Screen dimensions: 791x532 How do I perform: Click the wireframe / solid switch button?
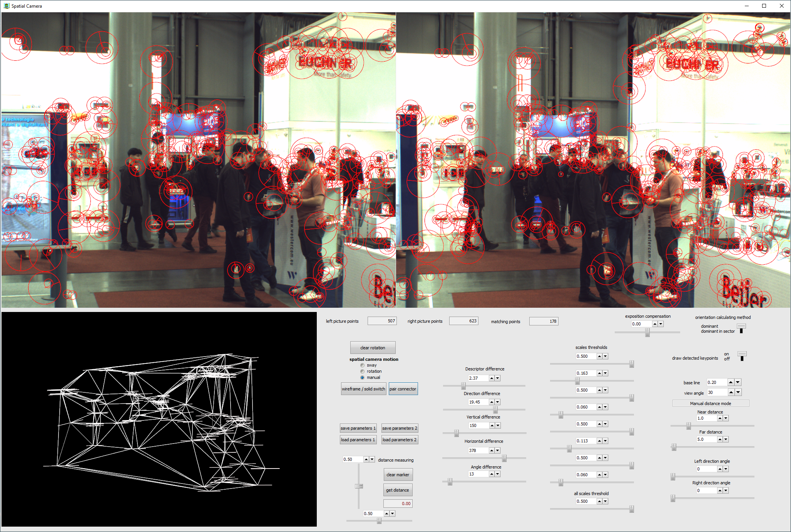[363, 389]
